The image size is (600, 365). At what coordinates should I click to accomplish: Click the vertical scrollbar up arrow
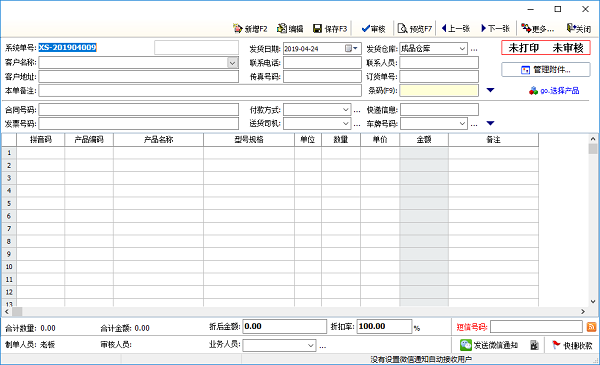click(593, 139)
